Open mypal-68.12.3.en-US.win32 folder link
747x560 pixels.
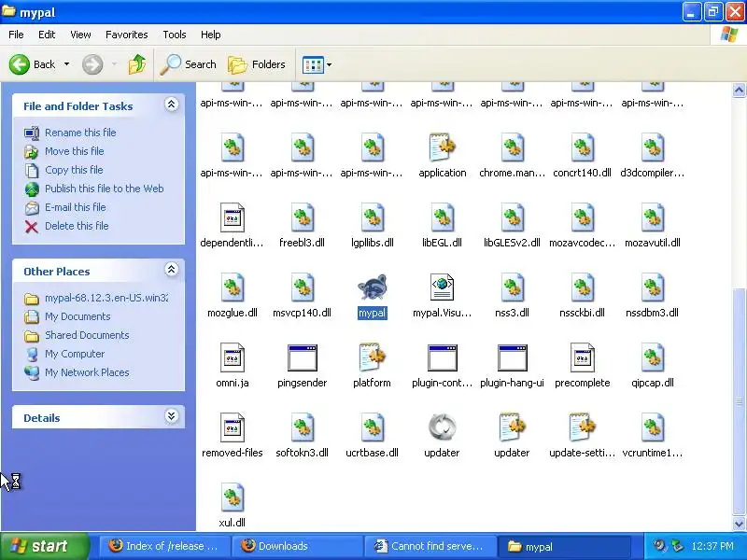[x=106, y=298]
